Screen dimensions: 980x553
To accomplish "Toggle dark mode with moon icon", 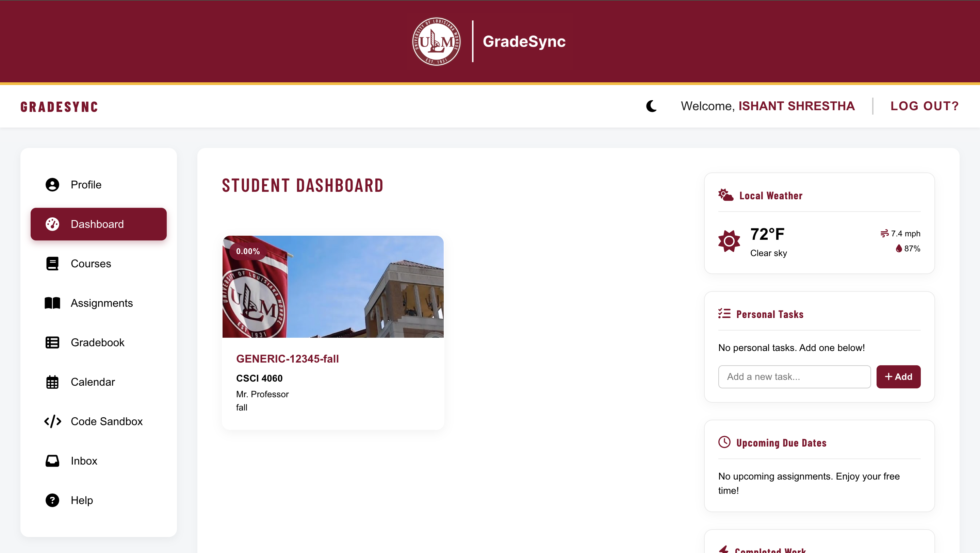I will (651, 106).
